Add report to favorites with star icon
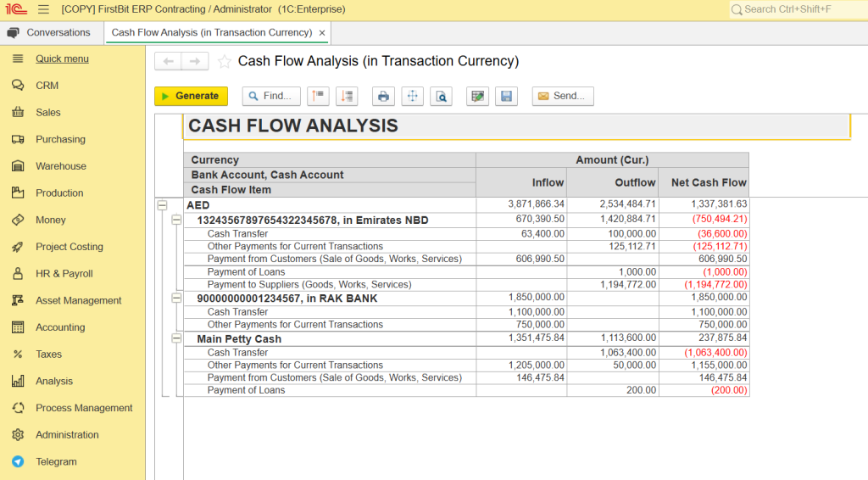This screenshot has height=480, width=868. tap(224, 61)
